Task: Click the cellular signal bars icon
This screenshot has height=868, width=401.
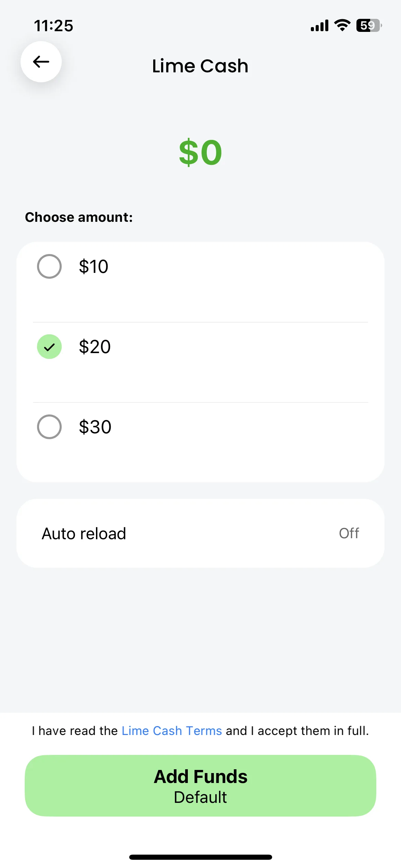Action: tap(319, 25)
